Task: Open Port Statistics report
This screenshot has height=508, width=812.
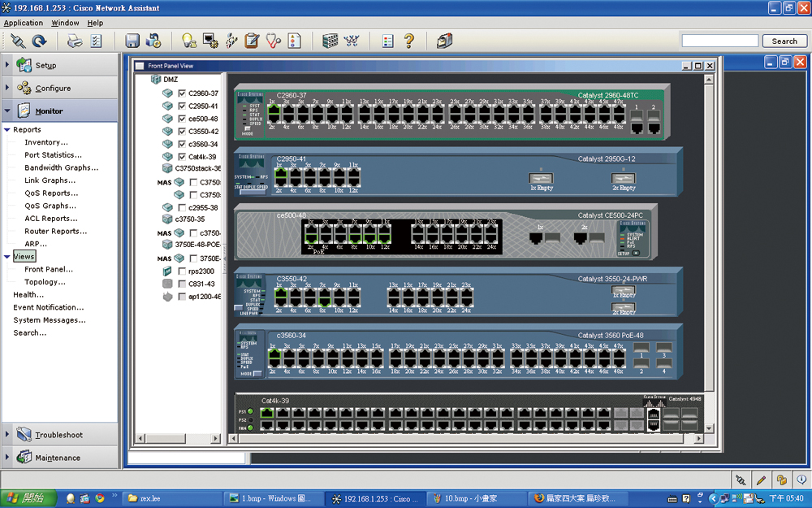Action: 53,155
